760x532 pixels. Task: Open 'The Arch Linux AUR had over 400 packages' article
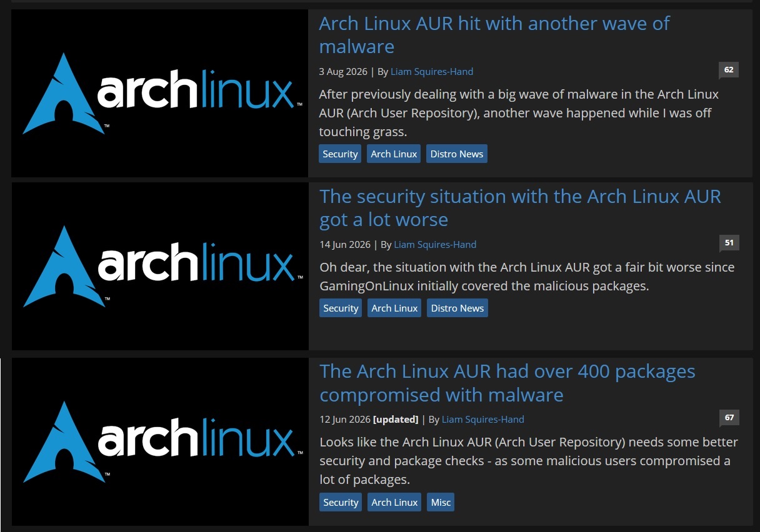(507, 383)
